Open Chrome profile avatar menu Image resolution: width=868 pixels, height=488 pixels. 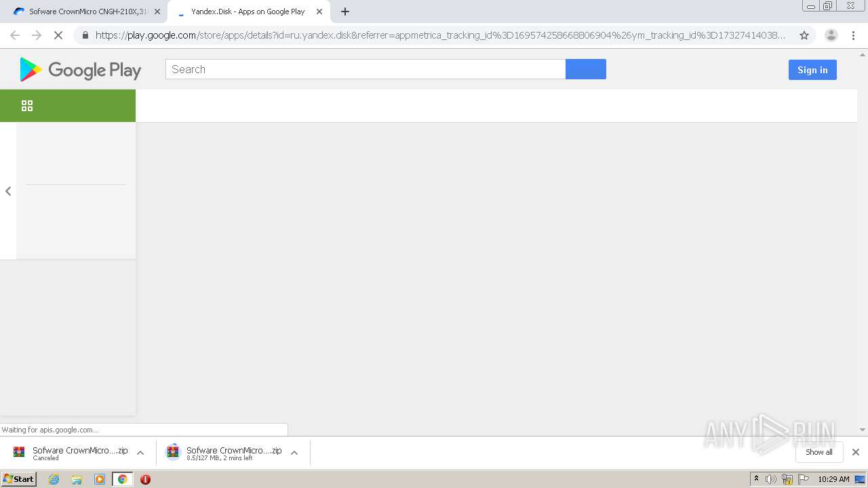831,35
